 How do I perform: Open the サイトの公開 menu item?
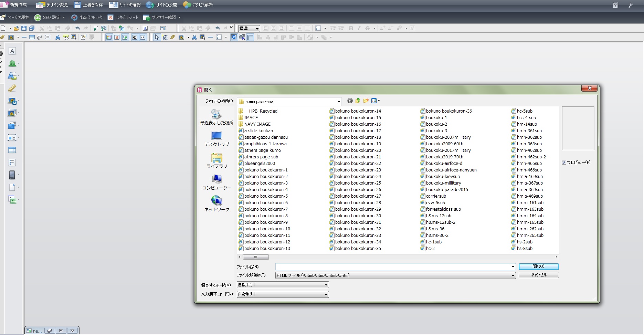click(x=162, y=5)
